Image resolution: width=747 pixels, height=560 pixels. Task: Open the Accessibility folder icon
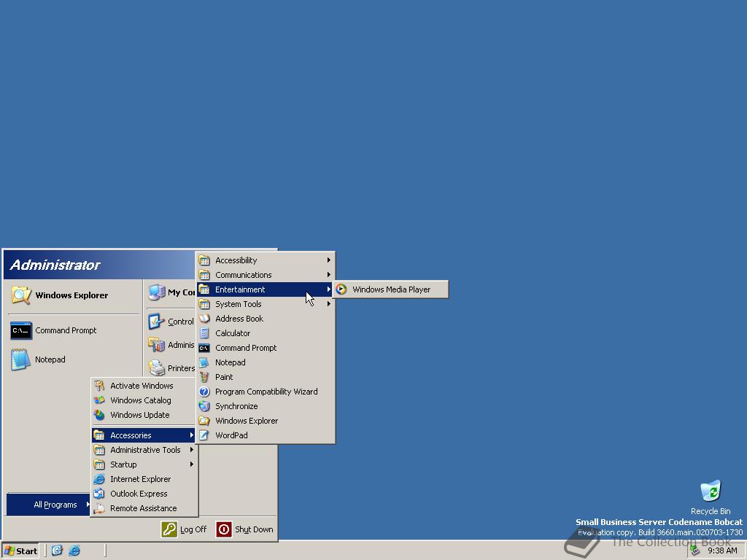204,260
